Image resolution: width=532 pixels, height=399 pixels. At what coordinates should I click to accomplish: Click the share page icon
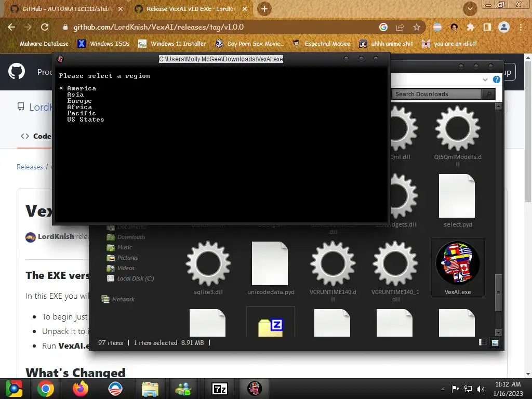pos(400,27)
